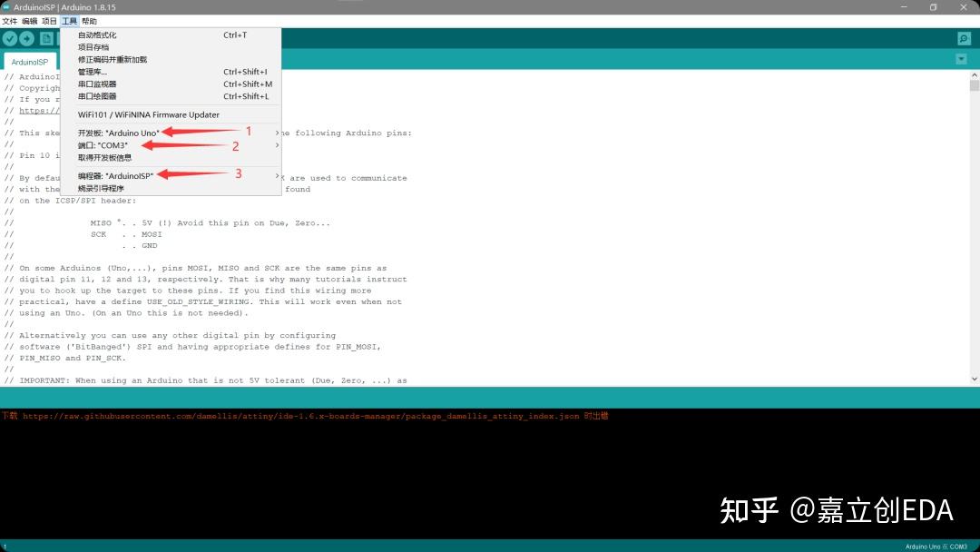
Task: Open the 编辑 menu
Action: [32, 20]
